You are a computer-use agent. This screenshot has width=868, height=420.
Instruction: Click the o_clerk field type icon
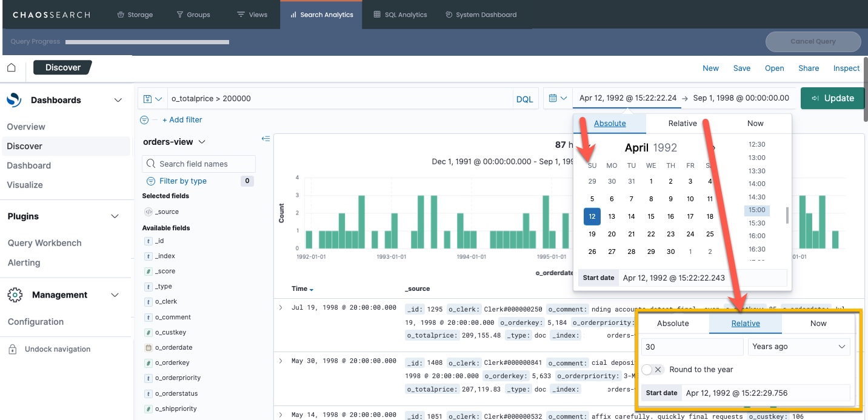[x=149, y=302]
